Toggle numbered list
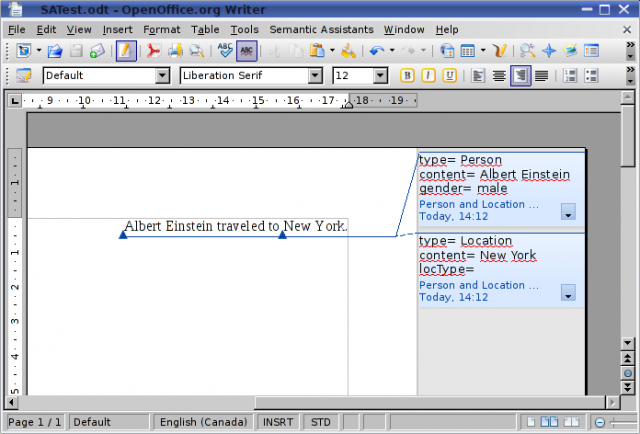Screen dimensions: 640x434 coord(570,76)
